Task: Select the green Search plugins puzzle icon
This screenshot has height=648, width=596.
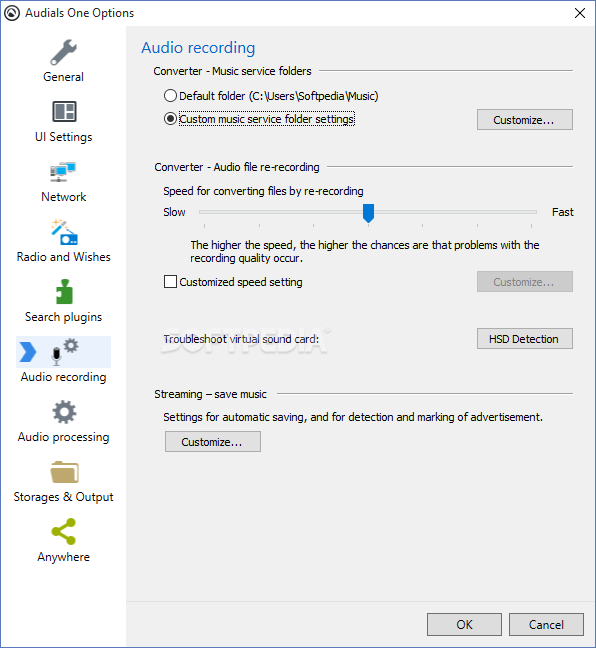Action: tap(64, 292)
